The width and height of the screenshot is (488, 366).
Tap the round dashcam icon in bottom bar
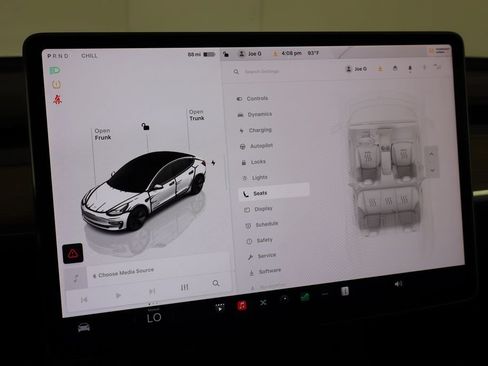284,299
